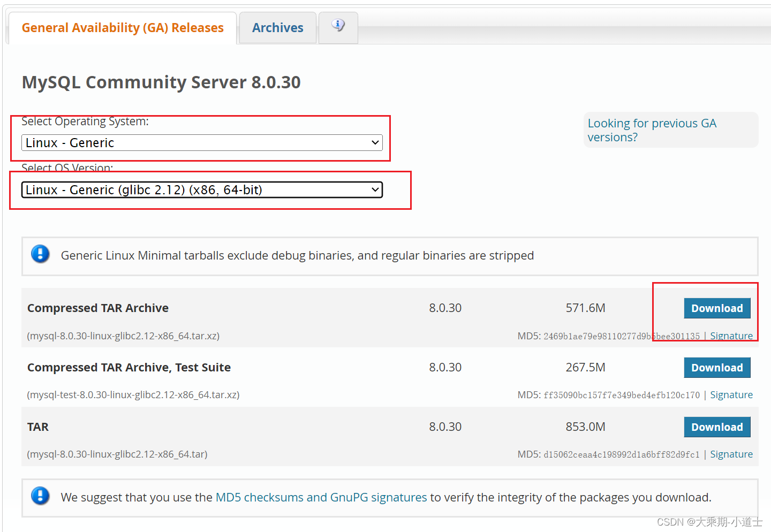Image resolution: width=771 pixels, height=532 pixels.
Task: Open the Select OS Version dropdown
Action: [202, 190]
